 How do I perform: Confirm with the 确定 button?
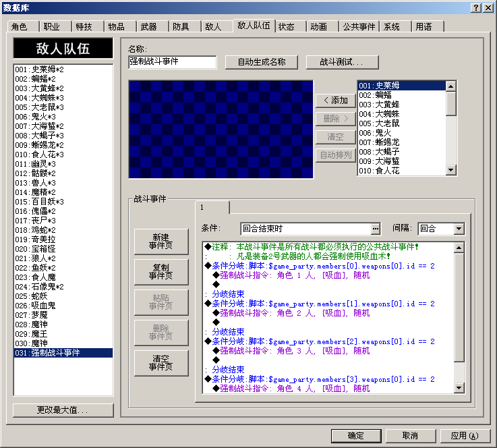tap(356, 436)
